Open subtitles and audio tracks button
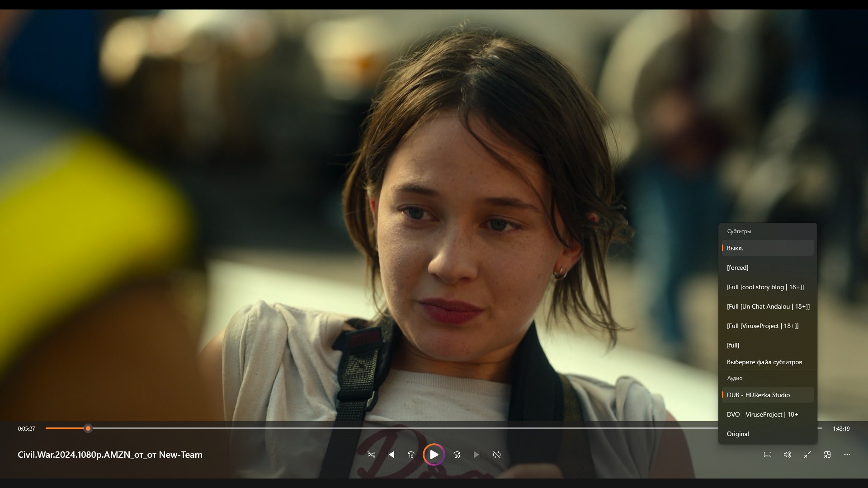 tap(768, 455)
